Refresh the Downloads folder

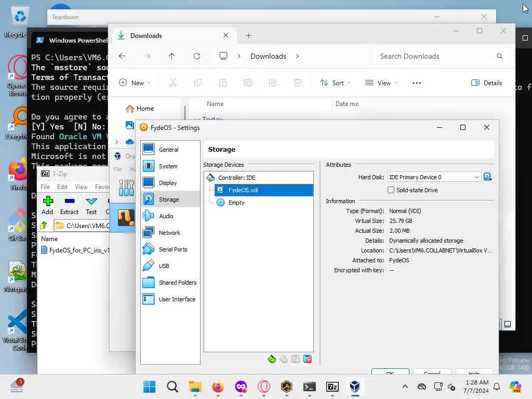click(197, 56)
